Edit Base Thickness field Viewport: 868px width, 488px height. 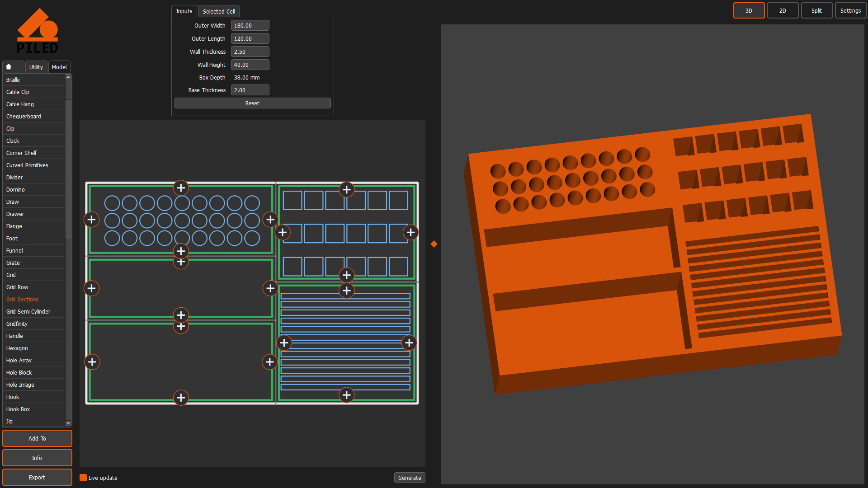click(250, 90)
